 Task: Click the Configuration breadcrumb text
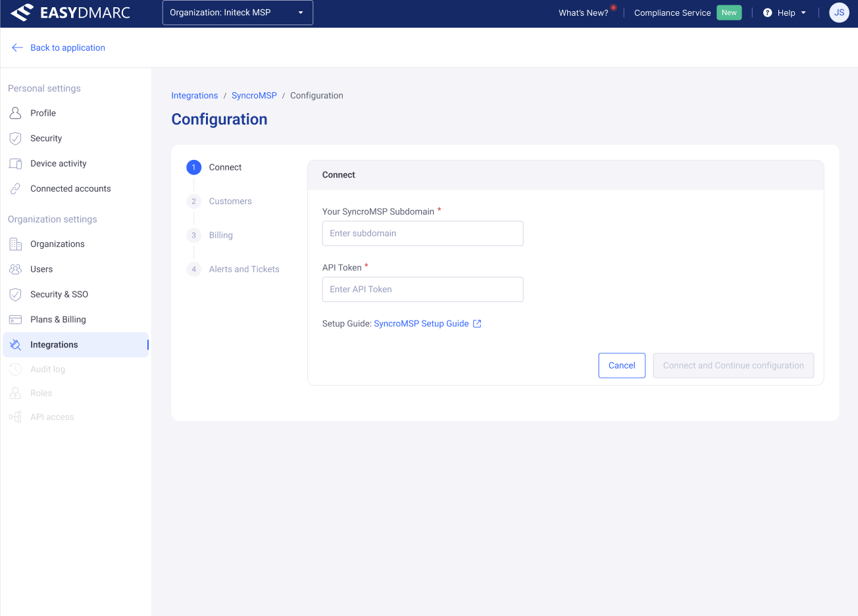point(316,95)
